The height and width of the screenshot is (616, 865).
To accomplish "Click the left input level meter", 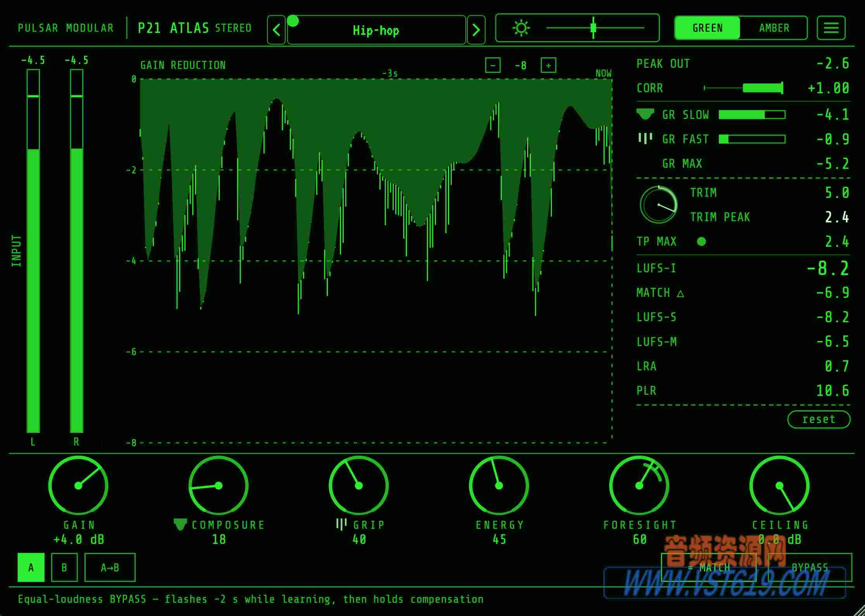I will (x=33, y=251).
